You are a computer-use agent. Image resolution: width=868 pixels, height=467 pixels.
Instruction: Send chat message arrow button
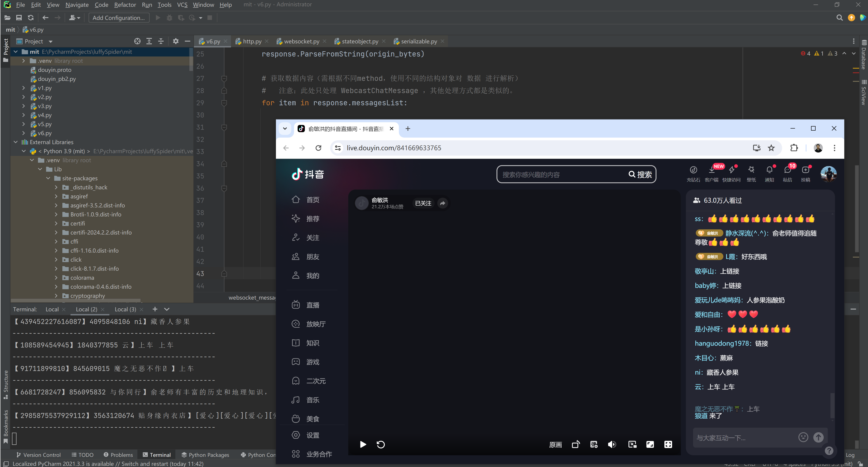(819, 437)
